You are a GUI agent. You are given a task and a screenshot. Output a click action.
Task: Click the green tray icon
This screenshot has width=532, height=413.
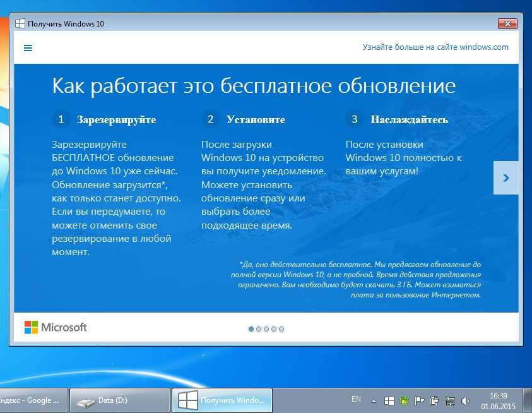click(404, 401)
